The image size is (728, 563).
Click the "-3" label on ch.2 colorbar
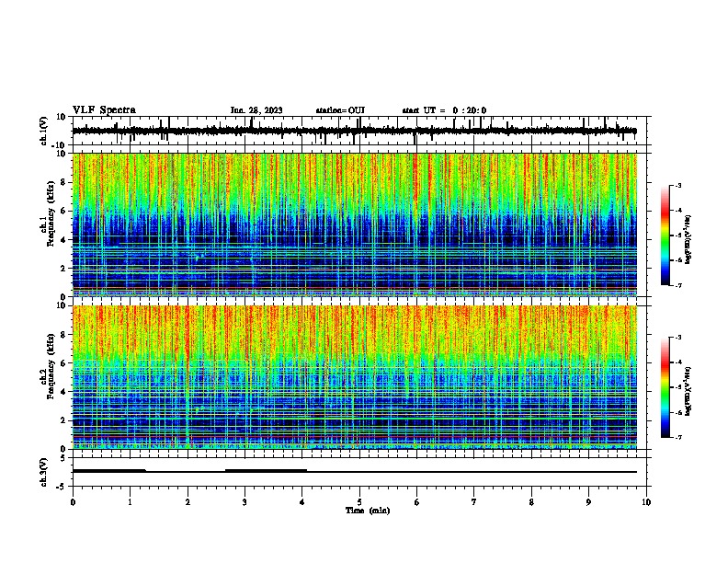tap(677, 338)
